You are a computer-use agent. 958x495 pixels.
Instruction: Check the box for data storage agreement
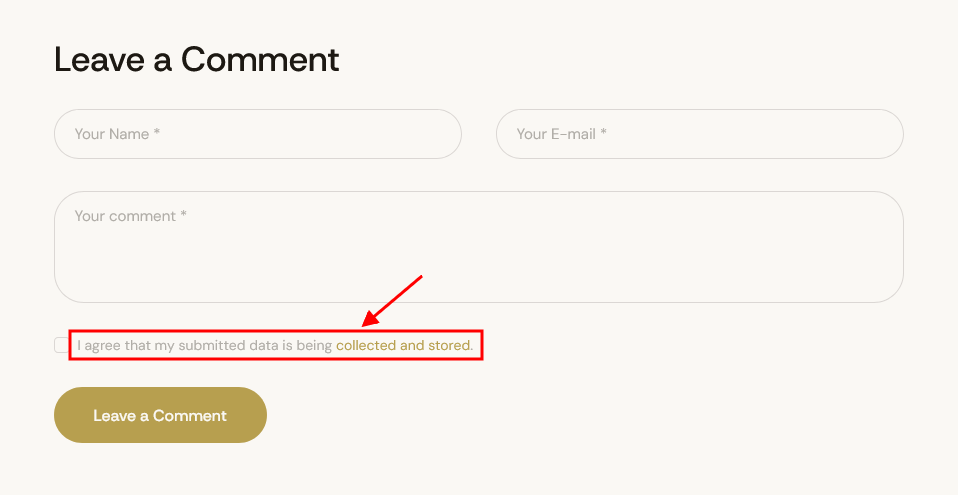[61, 345]
